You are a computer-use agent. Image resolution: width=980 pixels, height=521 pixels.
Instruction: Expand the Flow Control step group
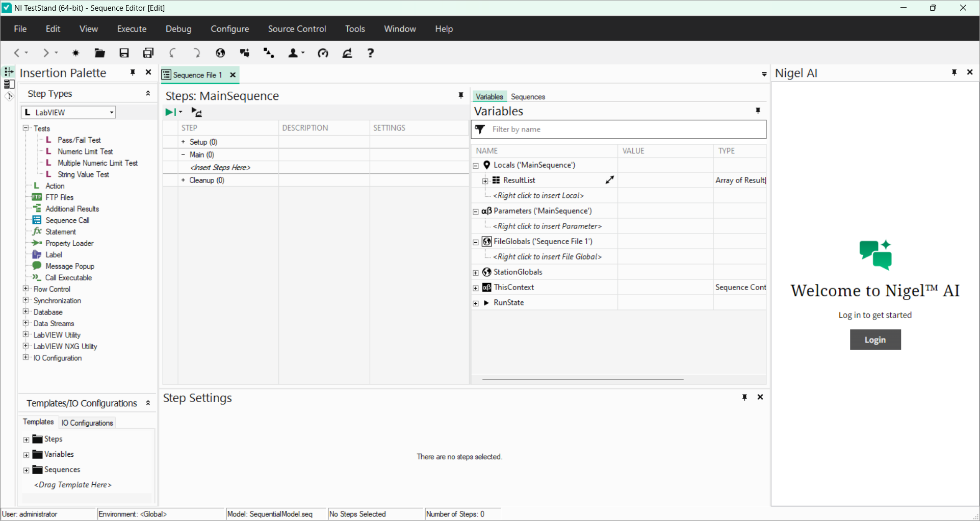[x=25, y=289]
